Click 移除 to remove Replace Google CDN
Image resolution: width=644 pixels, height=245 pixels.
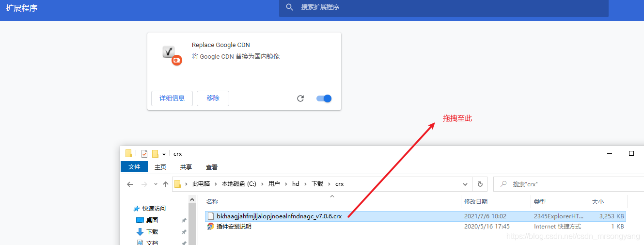(213, 98)
